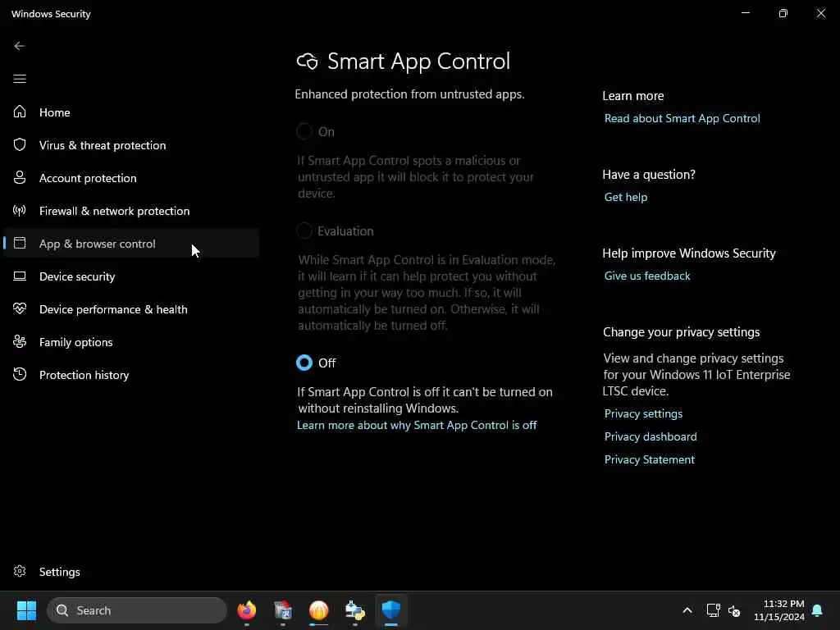Click the 'Learn more' heading
The width and height of the screenshot is (840, 630).
tap(632, 96)
